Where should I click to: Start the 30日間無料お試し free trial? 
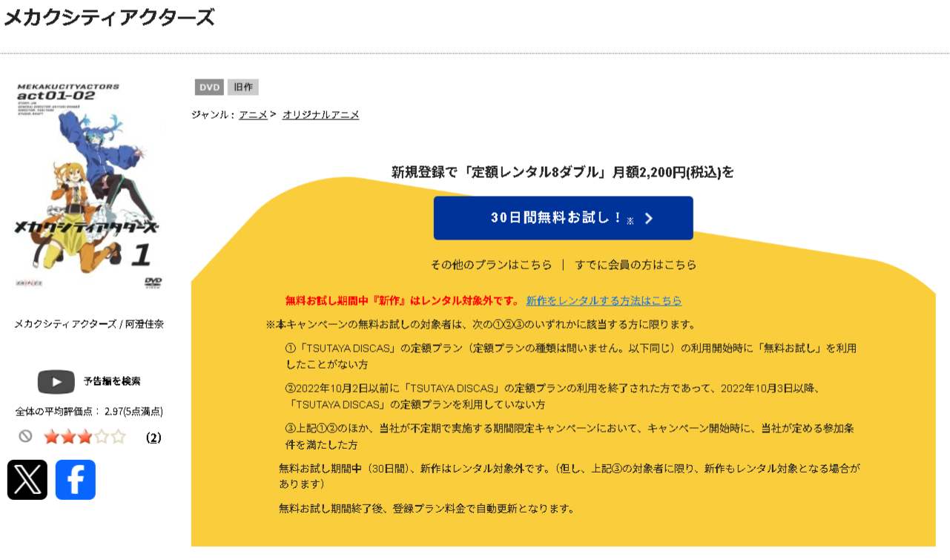562,218
